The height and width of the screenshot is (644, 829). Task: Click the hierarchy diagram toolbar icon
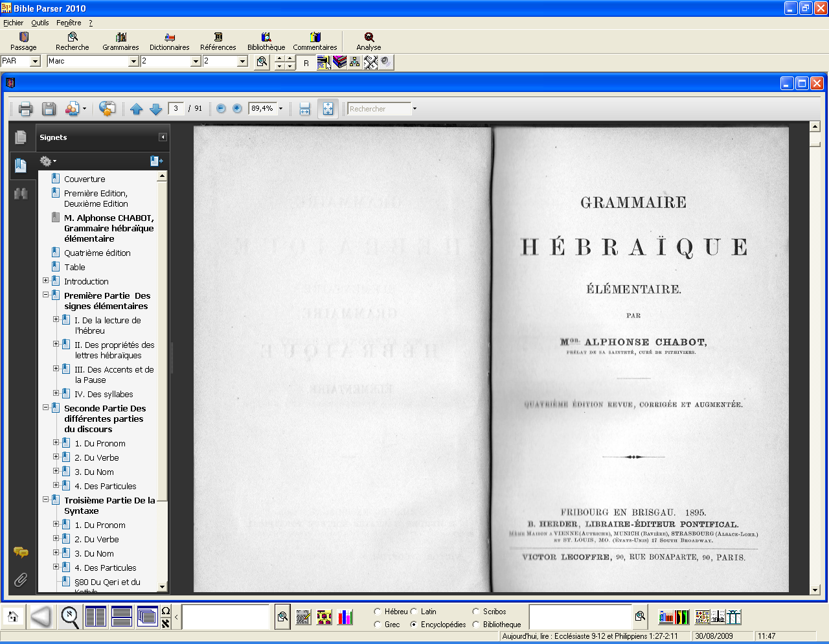coord(355,62)
